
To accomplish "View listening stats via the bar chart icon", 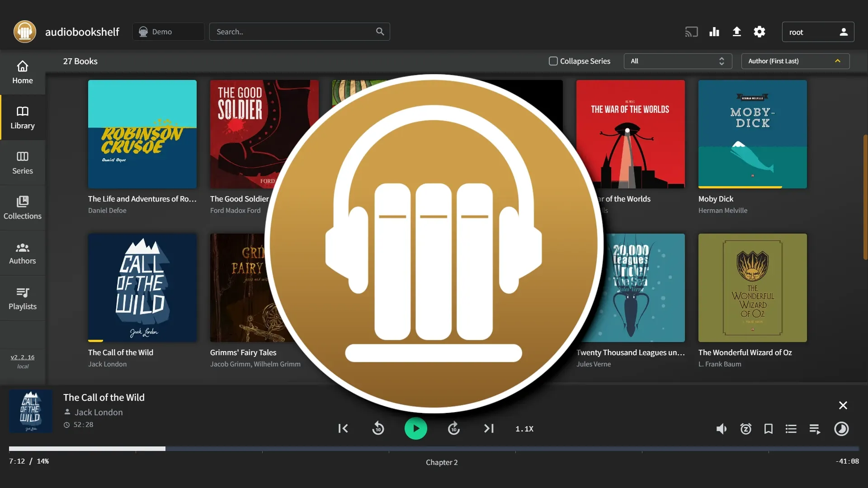I will [x=714, y=32].
